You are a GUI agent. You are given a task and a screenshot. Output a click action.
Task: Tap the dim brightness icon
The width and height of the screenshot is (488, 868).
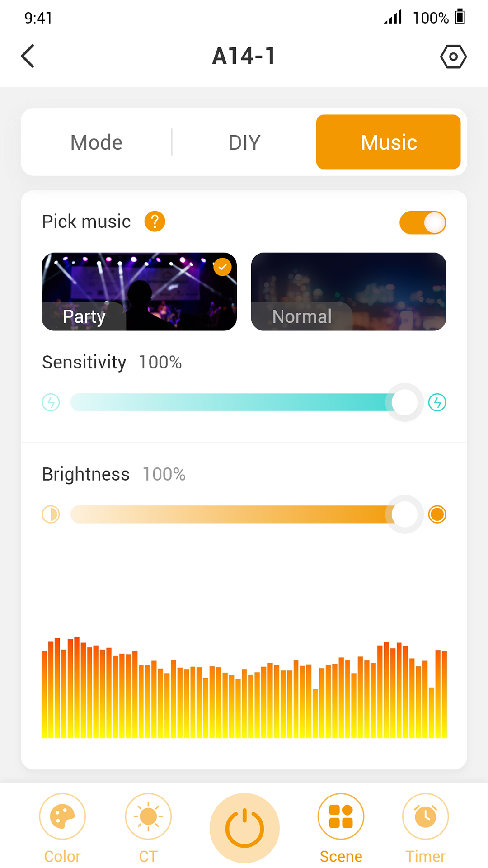pyautogui.click(x=51, y=514)
